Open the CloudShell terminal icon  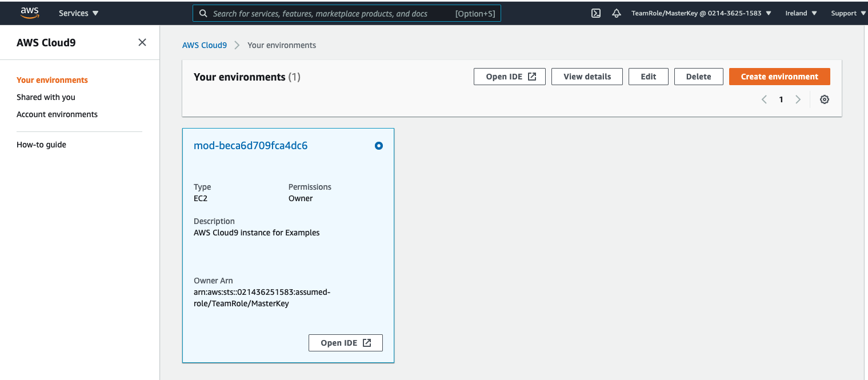[595, 13]
